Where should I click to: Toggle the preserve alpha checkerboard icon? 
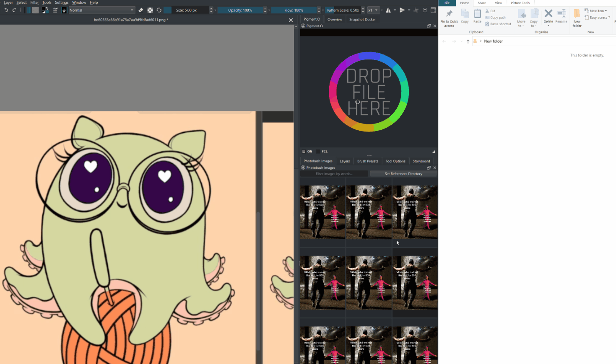150,10
